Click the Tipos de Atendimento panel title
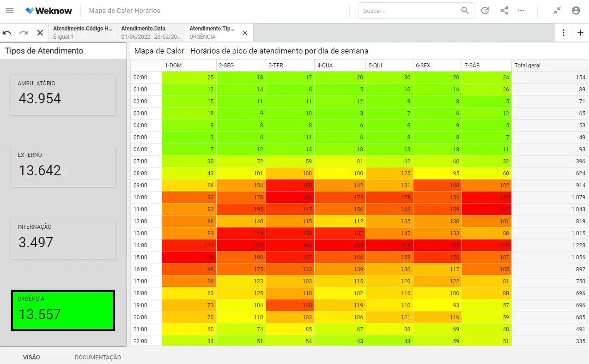The image size is (589, 364). click(x=44, y=51)
